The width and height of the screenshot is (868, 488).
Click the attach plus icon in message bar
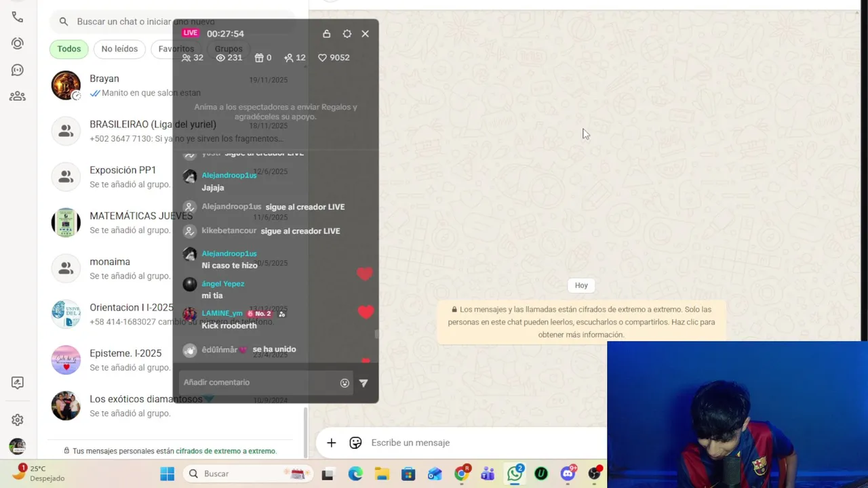331,443
